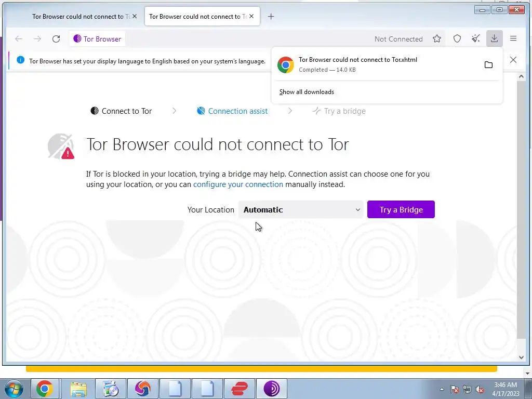Bookmark this page with the star icon
This screenshot has height=399, width=532.
pyautogui.click(x=437, y=38)
